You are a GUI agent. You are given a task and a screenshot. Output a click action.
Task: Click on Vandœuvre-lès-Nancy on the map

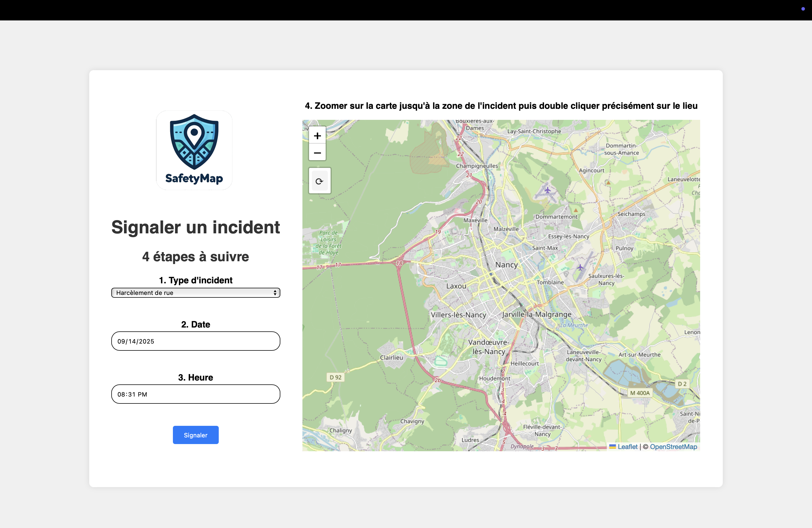[489, 347]
